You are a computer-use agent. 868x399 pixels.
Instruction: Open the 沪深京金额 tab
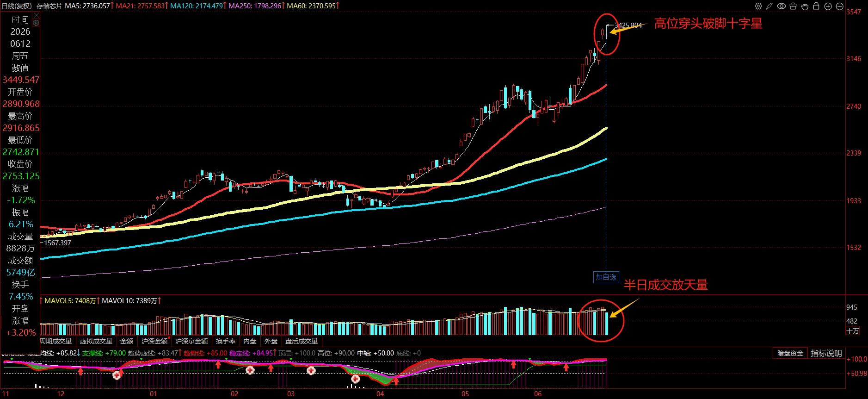[191, 341]
